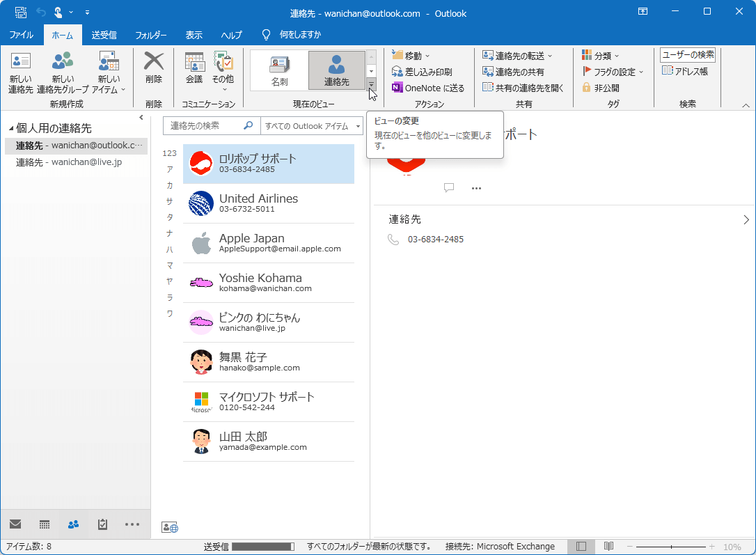Create a new contact group

[x=63, y=72]
